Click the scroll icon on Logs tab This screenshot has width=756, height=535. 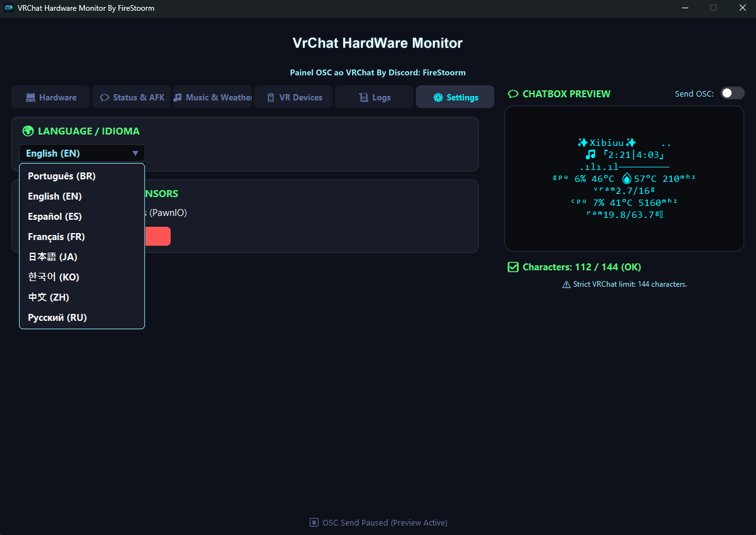point(363,97)
